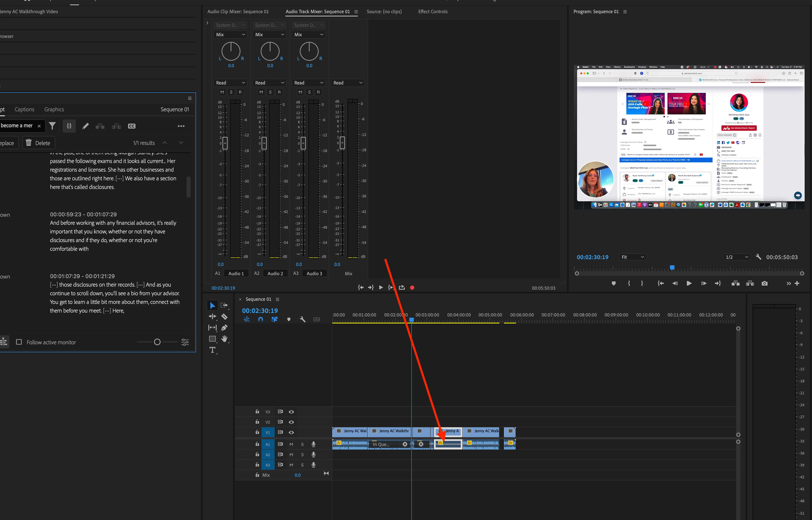
Task: Select the Razor tool
Action: [224, 317]
